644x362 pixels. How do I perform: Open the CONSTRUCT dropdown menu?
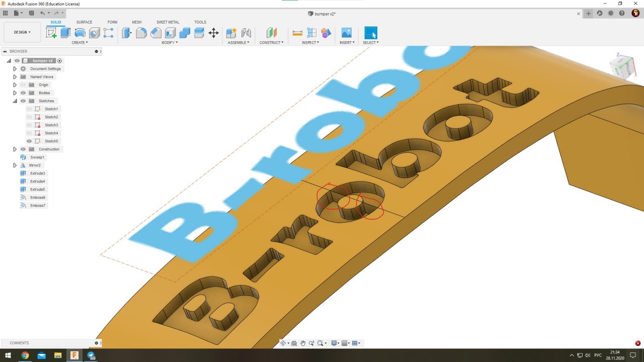[272, 43]
